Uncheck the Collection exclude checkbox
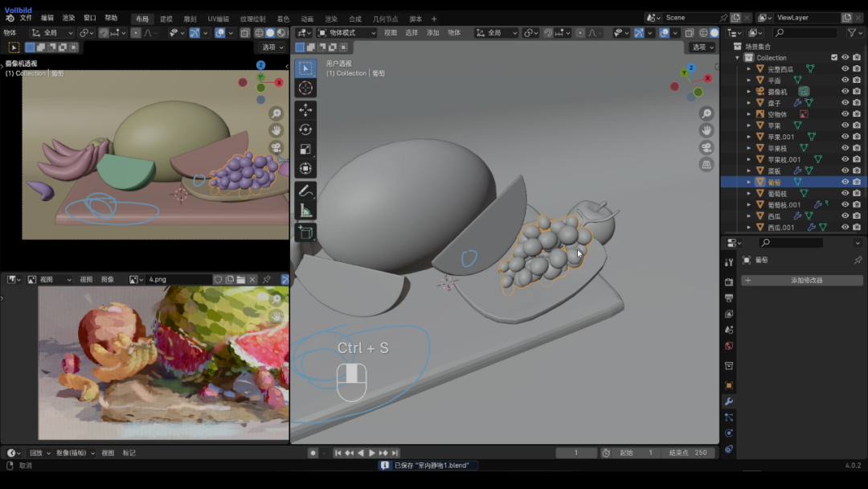This screenshot has width=868, height=489. point(834,58)
